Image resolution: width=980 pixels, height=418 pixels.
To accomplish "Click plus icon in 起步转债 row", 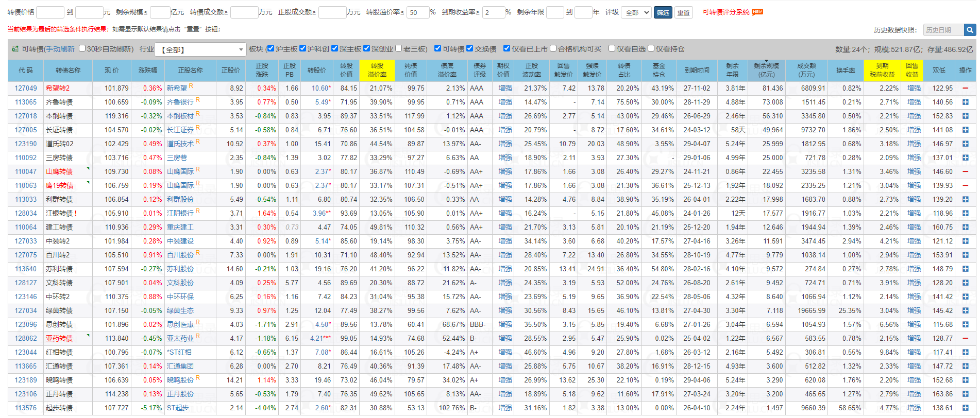I will [965, 408].
